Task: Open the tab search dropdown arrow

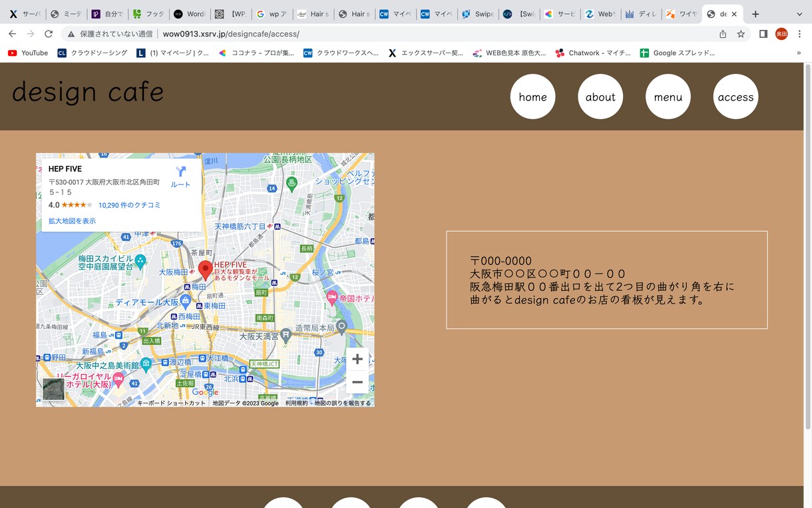Action: 799,14
